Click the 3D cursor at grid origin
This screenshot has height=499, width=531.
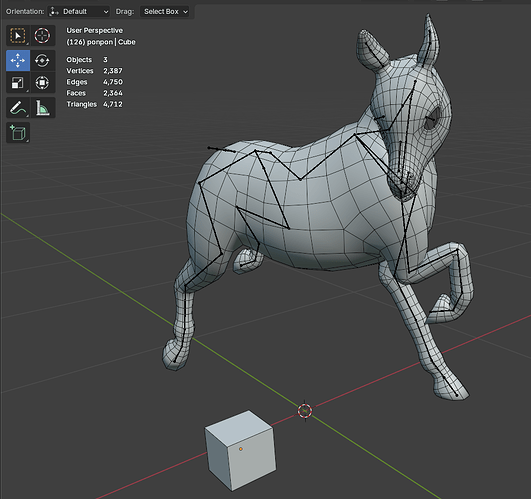coord(305,411)
